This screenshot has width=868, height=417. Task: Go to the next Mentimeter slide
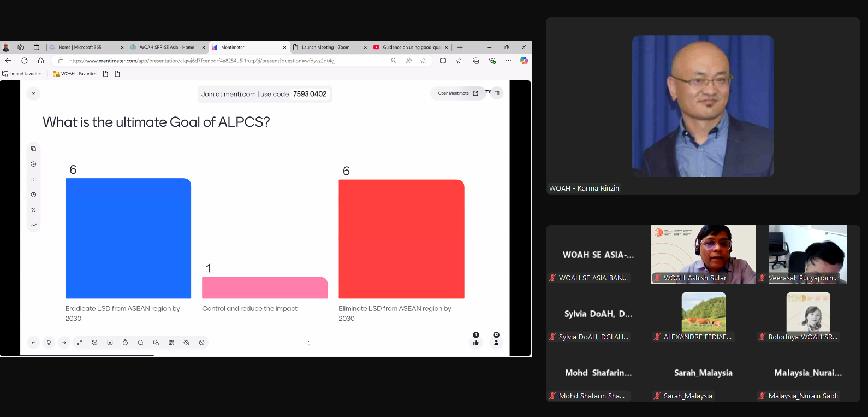[x=64, y=343]
